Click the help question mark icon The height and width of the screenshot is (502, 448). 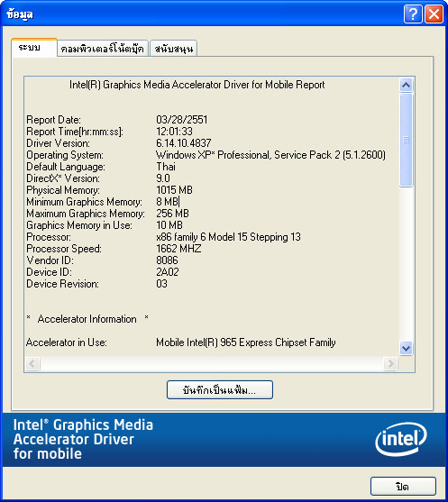tap(413, 14)
